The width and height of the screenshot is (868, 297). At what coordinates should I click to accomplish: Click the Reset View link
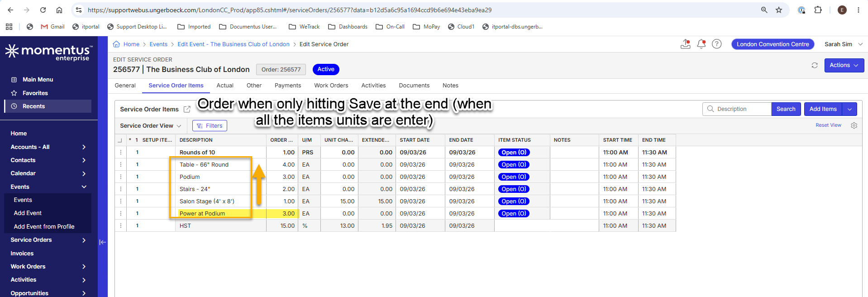(828, 125)
